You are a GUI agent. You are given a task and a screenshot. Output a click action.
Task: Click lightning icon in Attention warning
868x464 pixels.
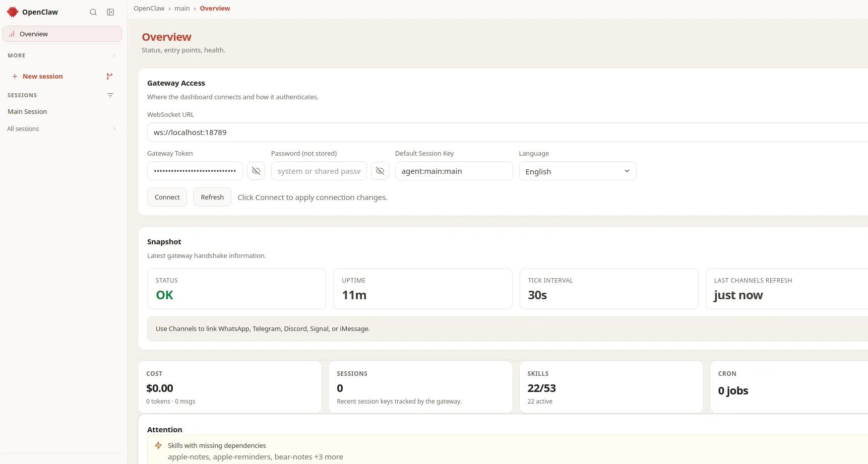click(x=158, y=445)
